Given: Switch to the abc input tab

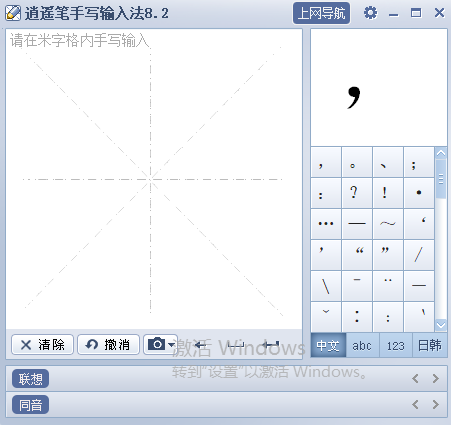Looking at the screenshot, I should pyautogui.click(x=362, y=345).
